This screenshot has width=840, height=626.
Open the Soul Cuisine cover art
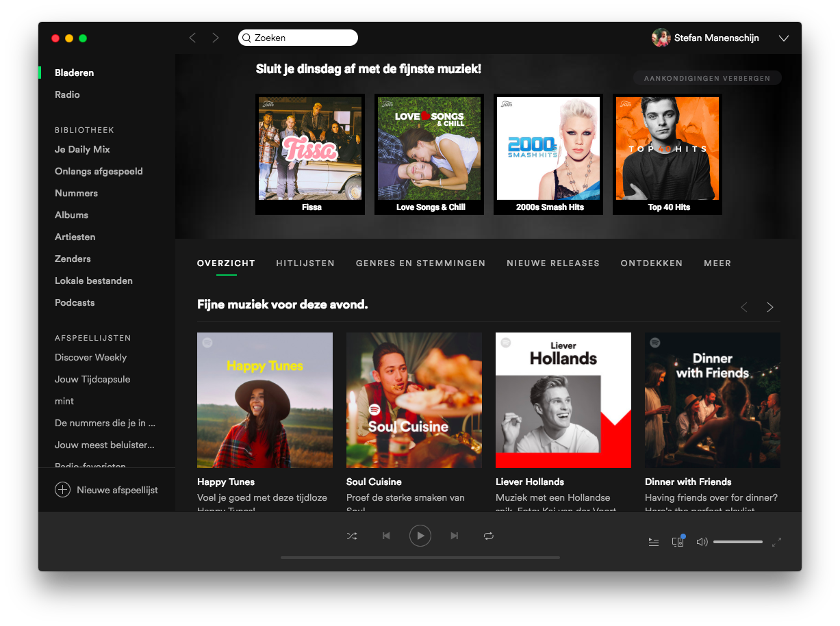[414, 400]
